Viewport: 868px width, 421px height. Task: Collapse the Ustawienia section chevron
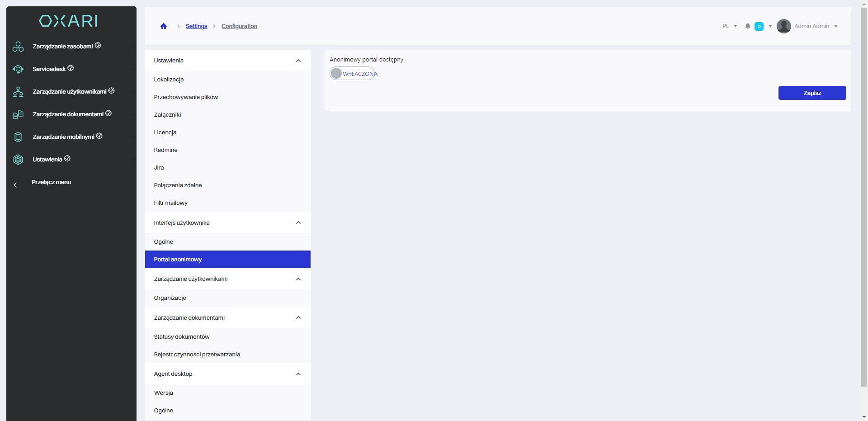tap(298, 61)
